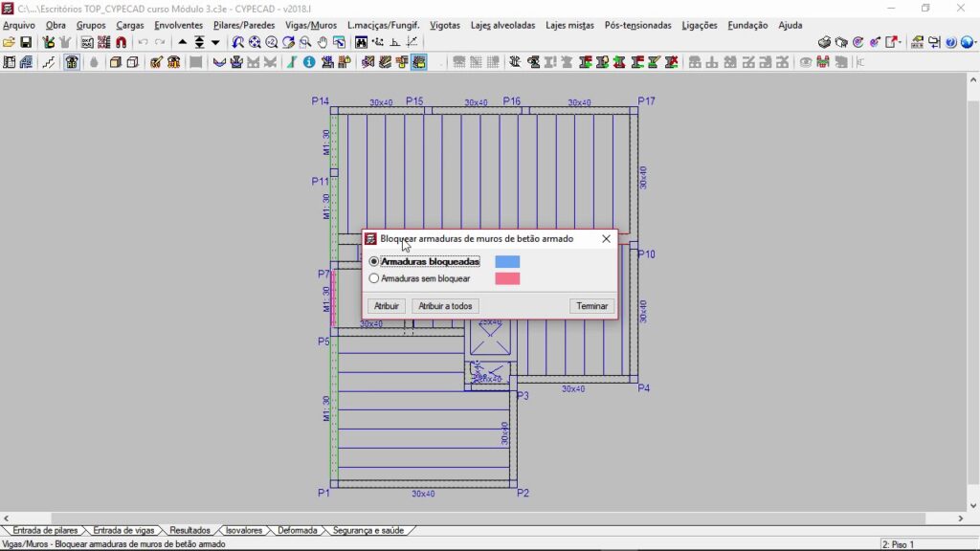
Task: Click the blue blocked-reinforcement color swatch
Action: [507, 261]
